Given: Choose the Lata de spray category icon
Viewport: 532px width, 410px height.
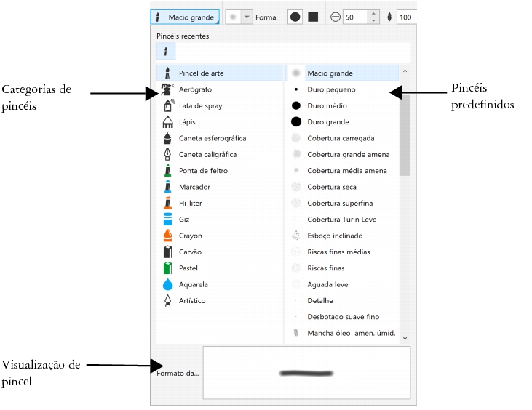Looking at the screenshot, I should (x=167, y=105).
